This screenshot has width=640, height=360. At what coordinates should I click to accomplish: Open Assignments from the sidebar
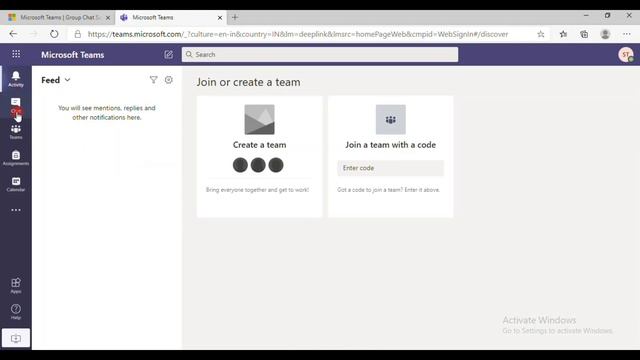click(x=16, y=158)
